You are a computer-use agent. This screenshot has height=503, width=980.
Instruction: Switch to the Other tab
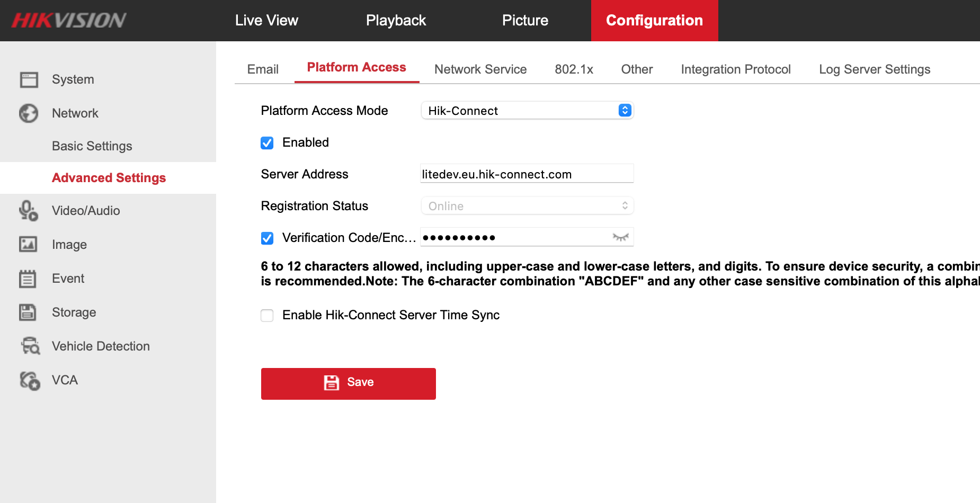click(637, 69)
